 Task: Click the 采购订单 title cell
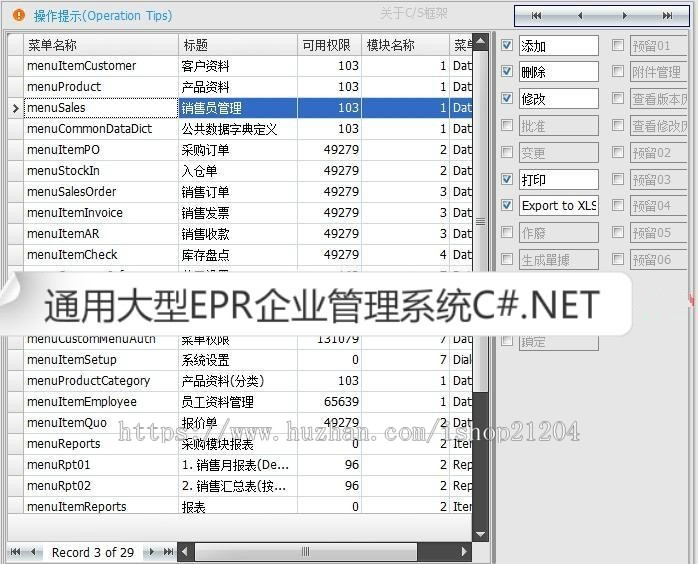coord(238,150)
